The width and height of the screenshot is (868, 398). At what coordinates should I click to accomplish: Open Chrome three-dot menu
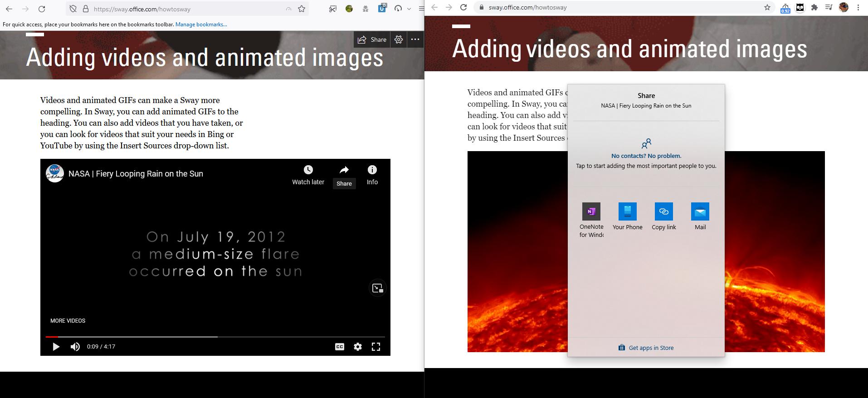click(x=858, y=7)
